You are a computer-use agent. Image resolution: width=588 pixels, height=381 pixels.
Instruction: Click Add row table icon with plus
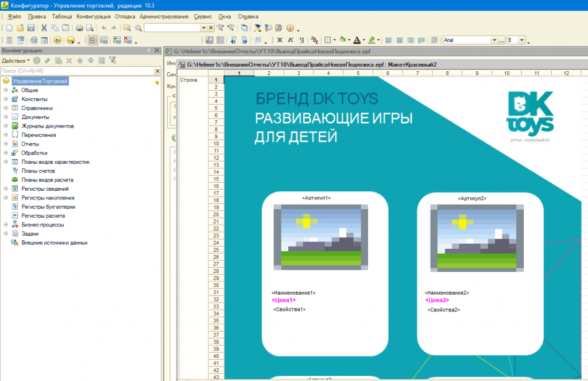[x=117, y=40]
